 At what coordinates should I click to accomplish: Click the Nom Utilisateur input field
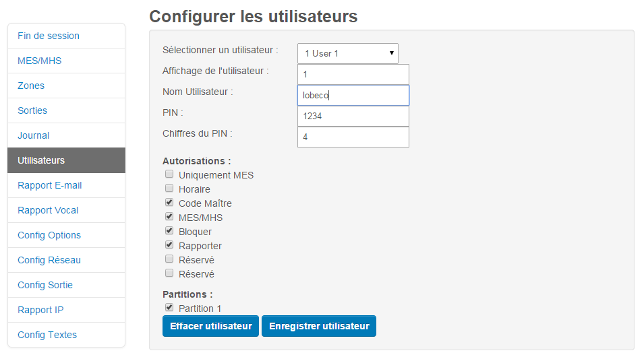tap(353, 95)
